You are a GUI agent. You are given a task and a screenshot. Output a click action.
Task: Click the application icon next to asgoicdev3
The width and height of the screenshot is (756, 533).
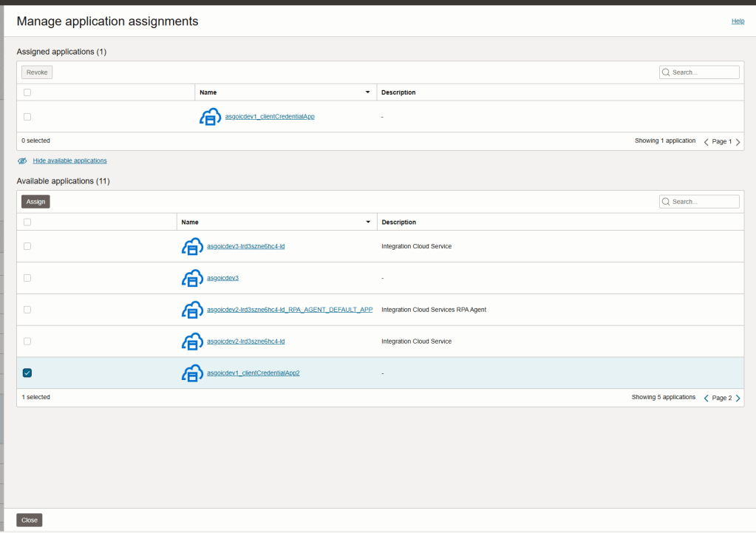[192, 278]
